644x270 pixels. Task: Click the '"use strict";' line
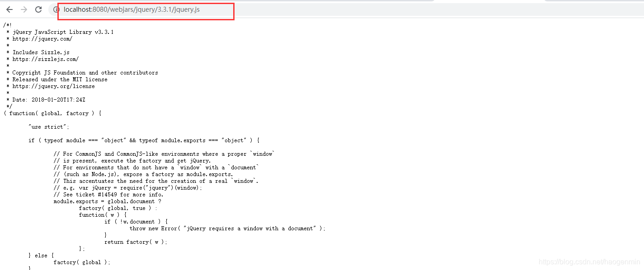49,127
